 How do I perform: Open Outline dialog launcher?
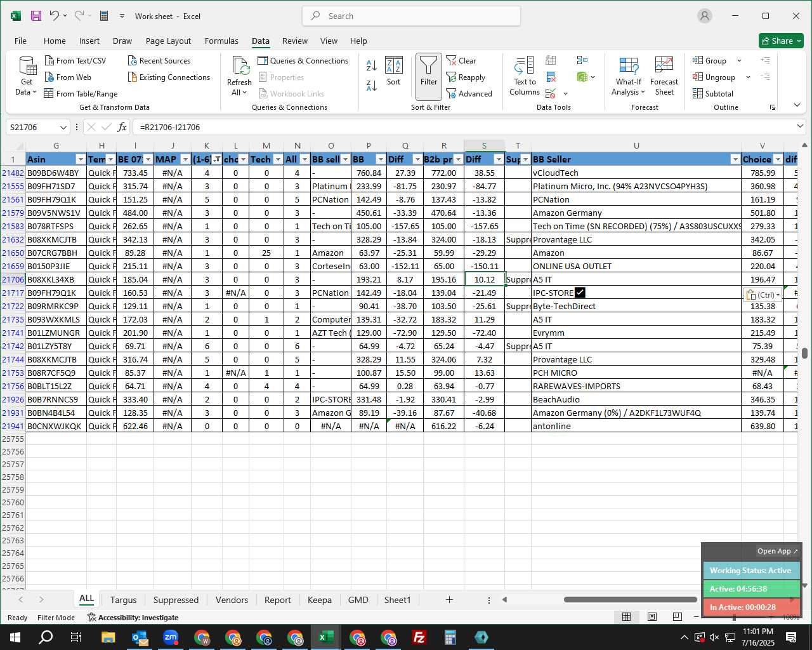tap(773, 107)
